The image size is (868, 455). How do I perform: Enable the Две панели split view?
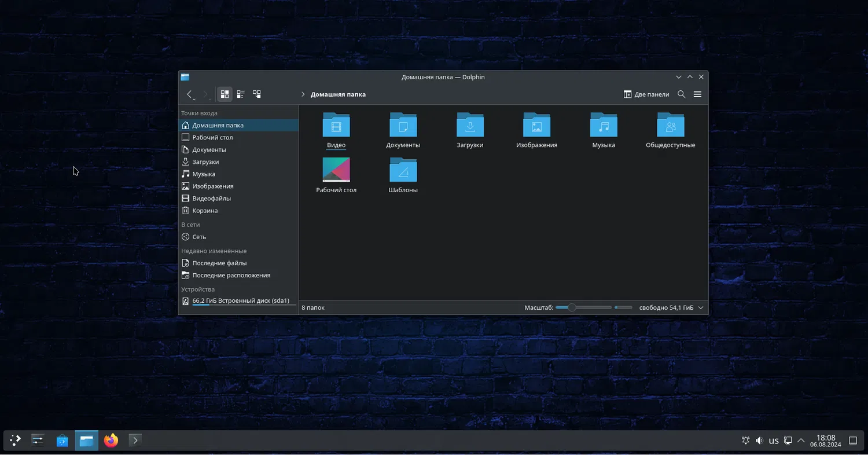[x=646, y=94]
